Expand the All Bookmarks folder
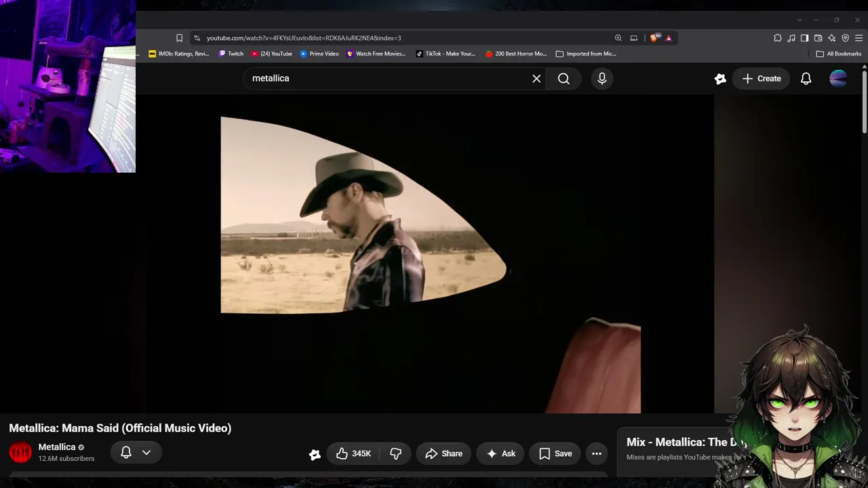Viewport: 868px width, 488px height. pos(839,54)
